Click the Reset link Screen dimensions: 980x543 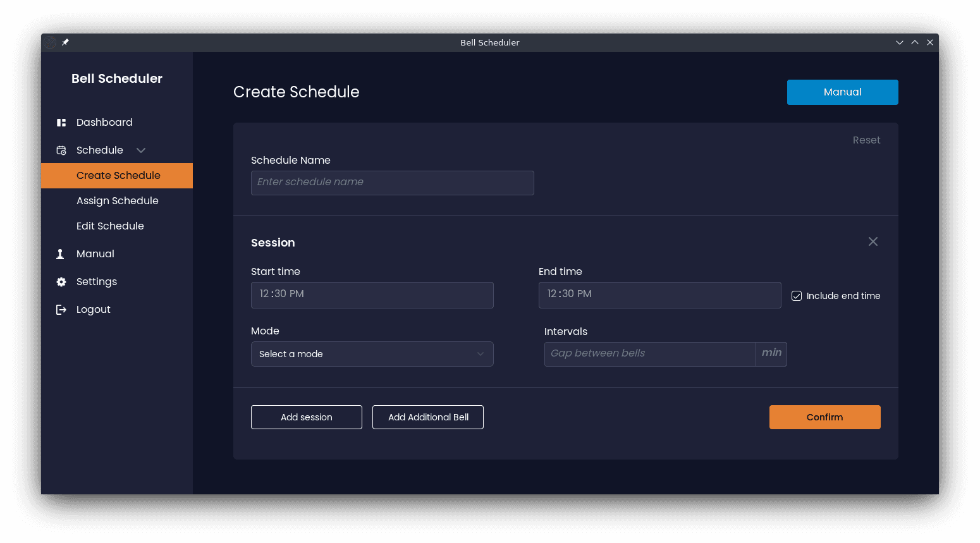point(866,140)
